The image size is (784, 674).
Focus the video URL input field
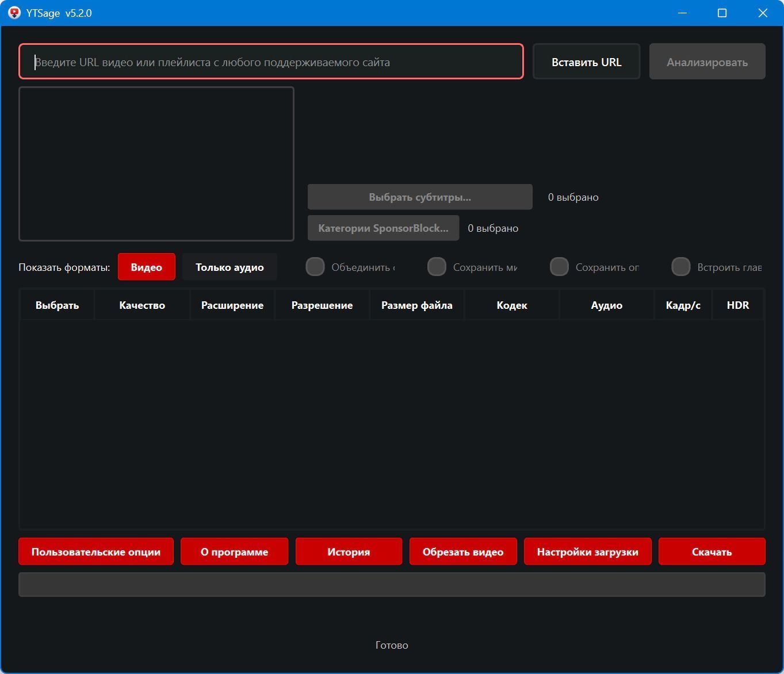tap(271, 62)
